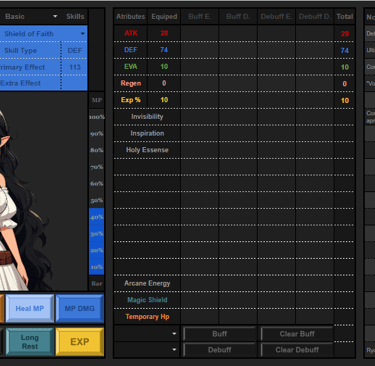The width and height of the screenshot is (375, 366).
Task: Click the DEF equipped value 74
Action: (164, 50)
